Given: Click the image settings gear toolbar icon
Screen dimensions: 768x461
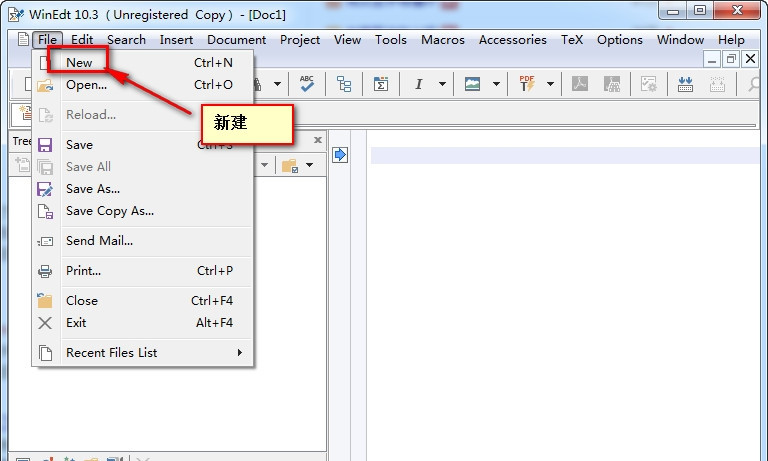Looking at the screenshot, I should [x=649, y=84].
